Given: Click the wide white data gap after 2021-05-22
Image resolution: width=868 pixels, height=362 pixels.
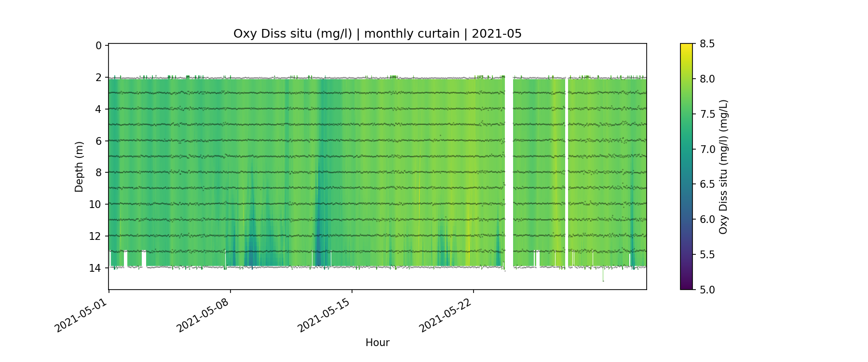Looking at the screenshot, I should click(509, 169).
